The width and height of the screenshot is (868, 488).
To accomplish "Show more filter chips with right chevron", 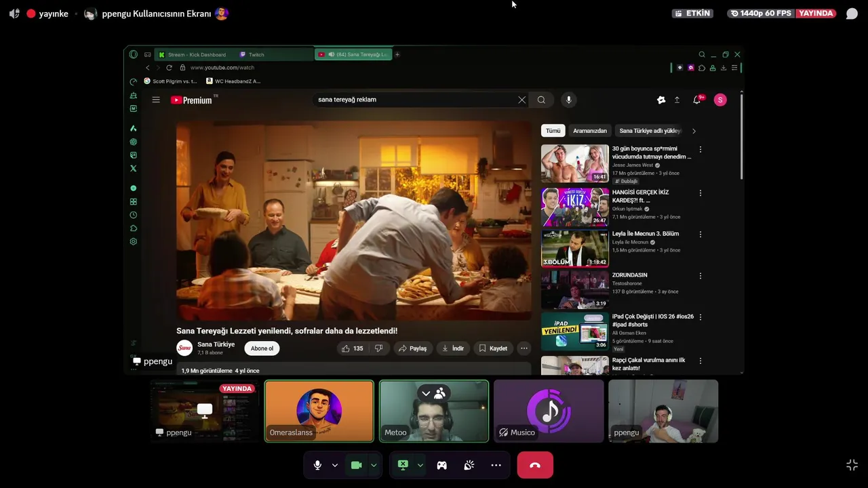I will (694, 131).
